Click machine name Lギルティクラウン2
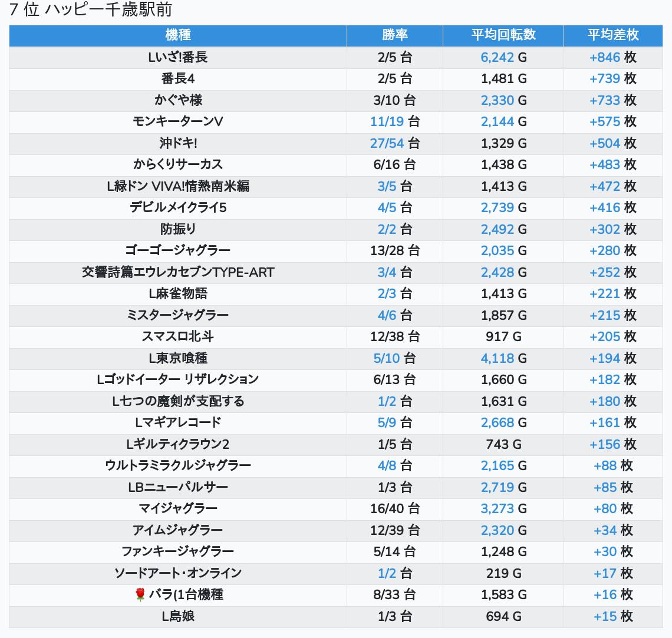 (x=178, y=444)
